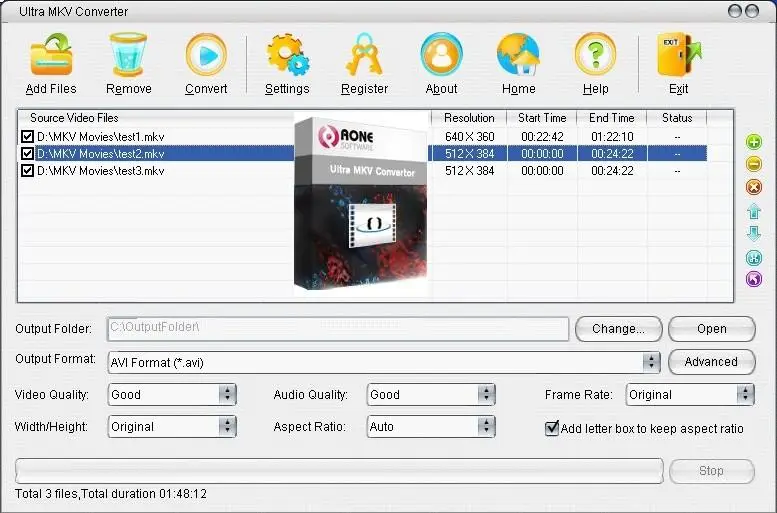Move file up with the up arrow
Image resolution: width=777 pixels, height=513 pixels.
(754, 211)
